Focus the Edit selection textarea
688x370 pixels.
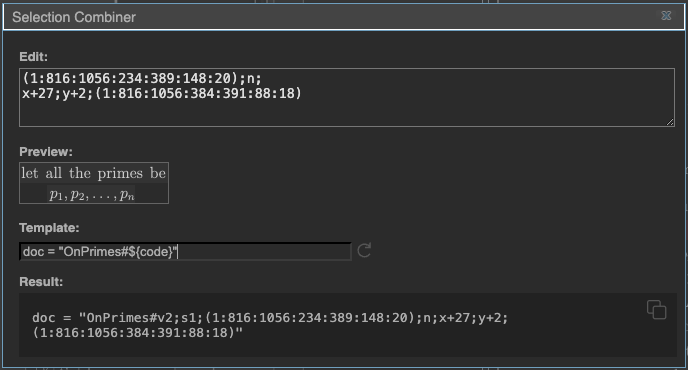[x=347, y=97]
